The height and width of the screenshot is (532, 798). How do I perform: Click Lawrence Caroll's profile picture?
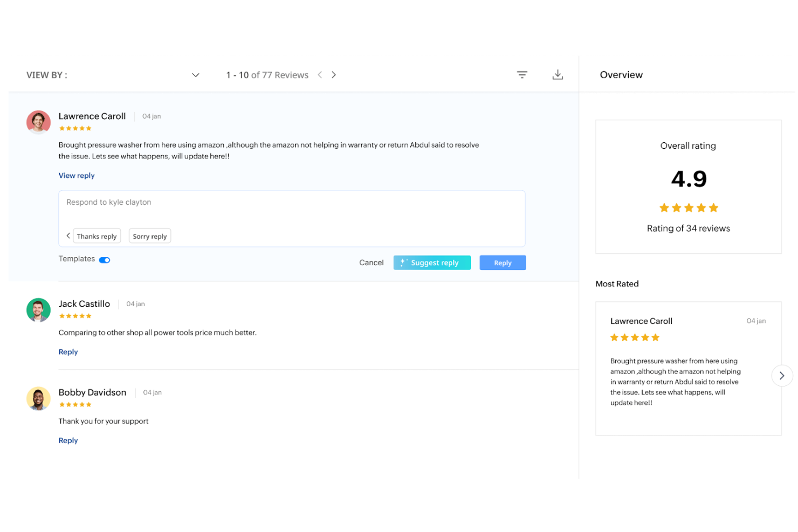pos(38,122)
